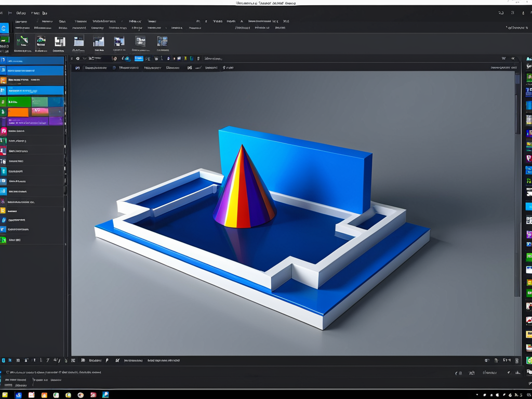Click the orange color block in left panel

18,112
